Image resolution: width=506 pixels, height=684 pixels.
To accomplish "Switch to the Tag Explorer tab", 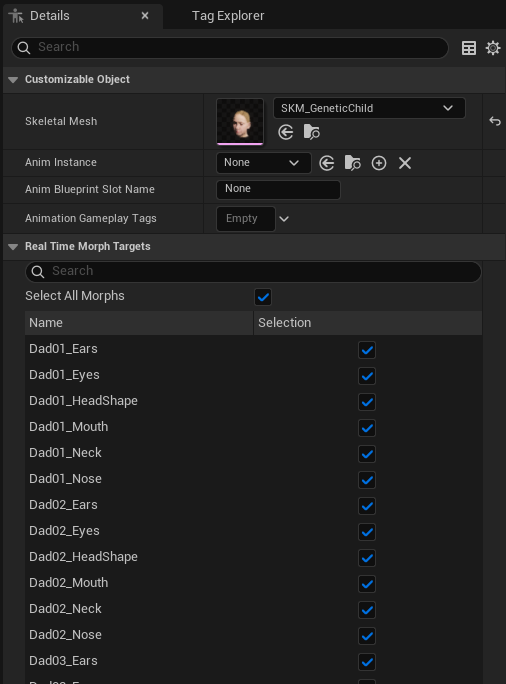I will tap(228, 16).
